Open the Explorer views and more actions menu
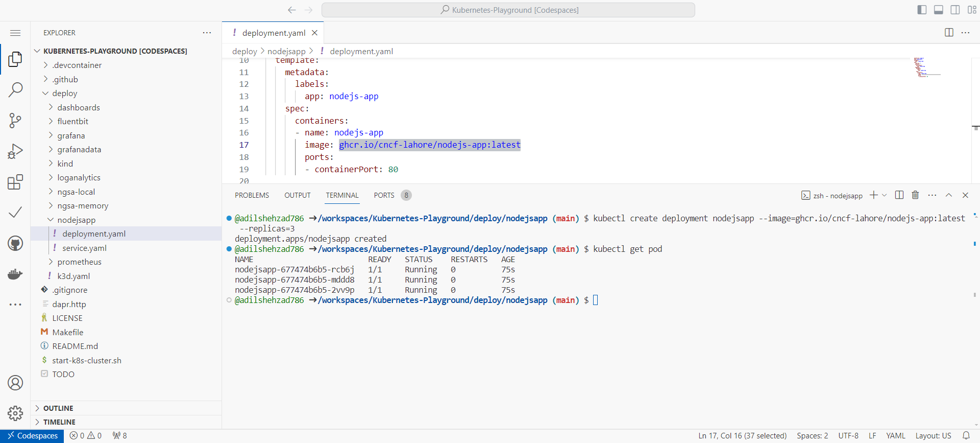The width and height of the screenshot is (980, 443). pyautogui.click(x=207, y=33)
